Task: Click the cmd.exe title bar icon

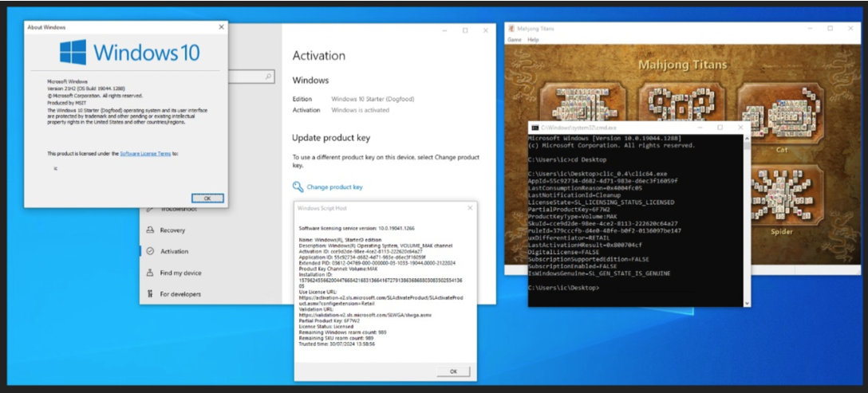Action: tap(535, 128)
